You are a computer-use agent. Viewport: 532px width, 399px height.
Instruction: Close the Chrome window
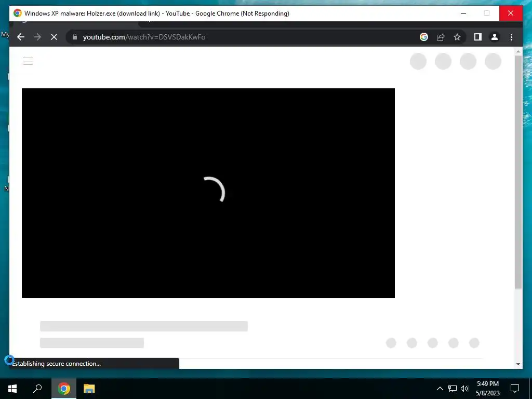click(x=511, y=13)
